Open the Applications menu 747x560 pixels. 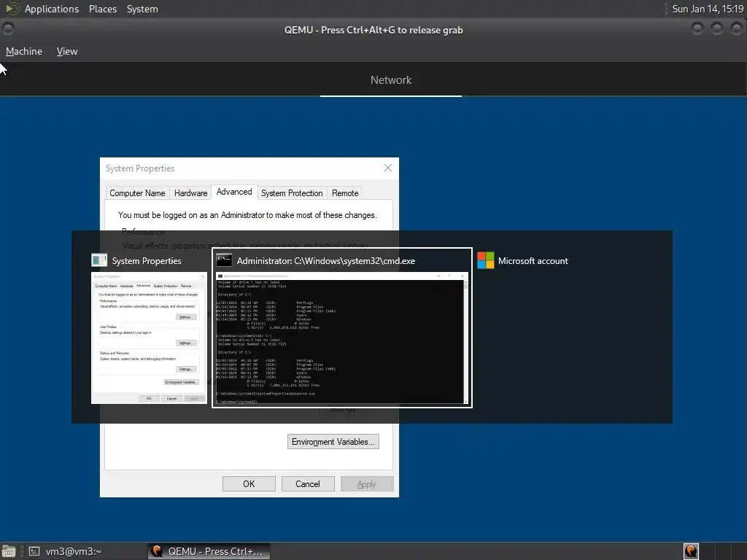click(x=52, y=9)
